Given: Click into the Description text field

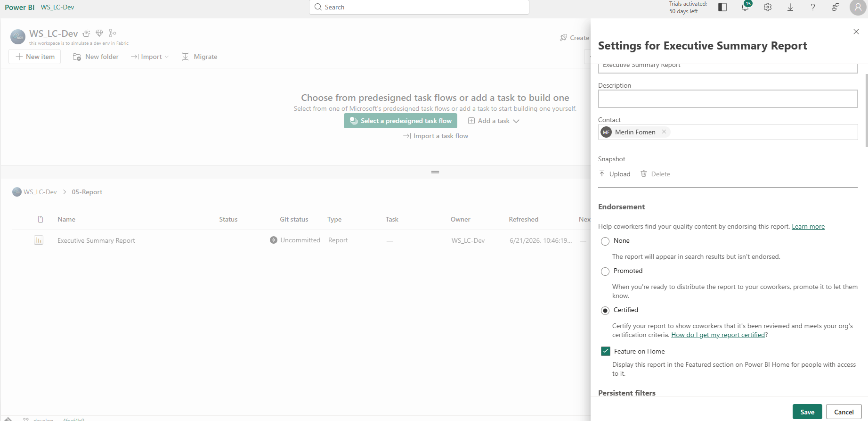Looking at the screenshot, I should coord(728,99).
